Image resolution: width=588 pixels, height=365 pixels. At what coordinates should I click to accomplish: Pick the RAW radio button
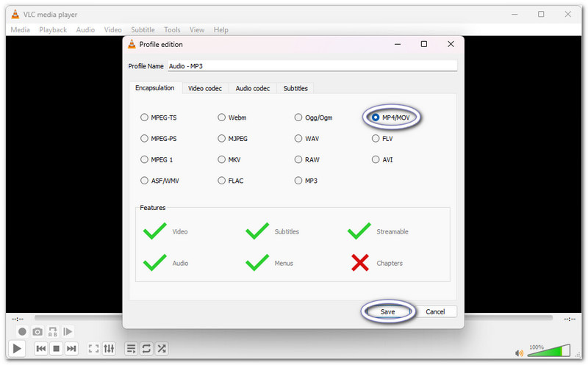tap(298, 159)
